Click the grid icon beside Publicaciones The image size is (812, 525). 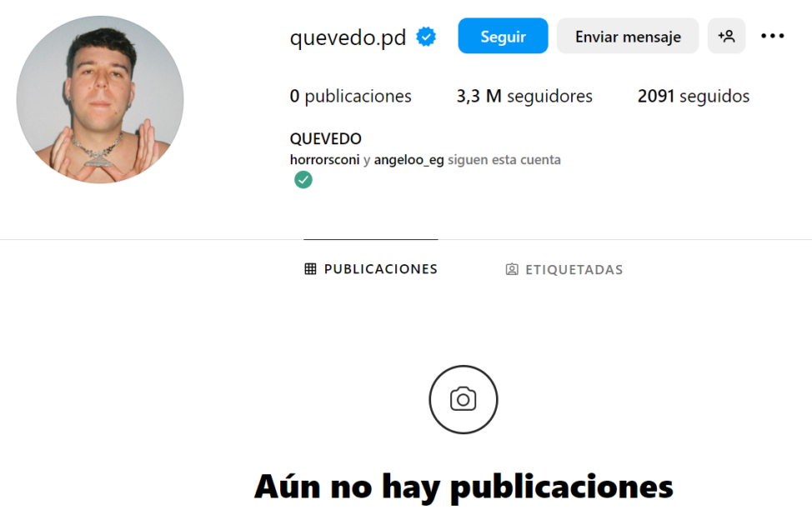click(x=310, y=268)
